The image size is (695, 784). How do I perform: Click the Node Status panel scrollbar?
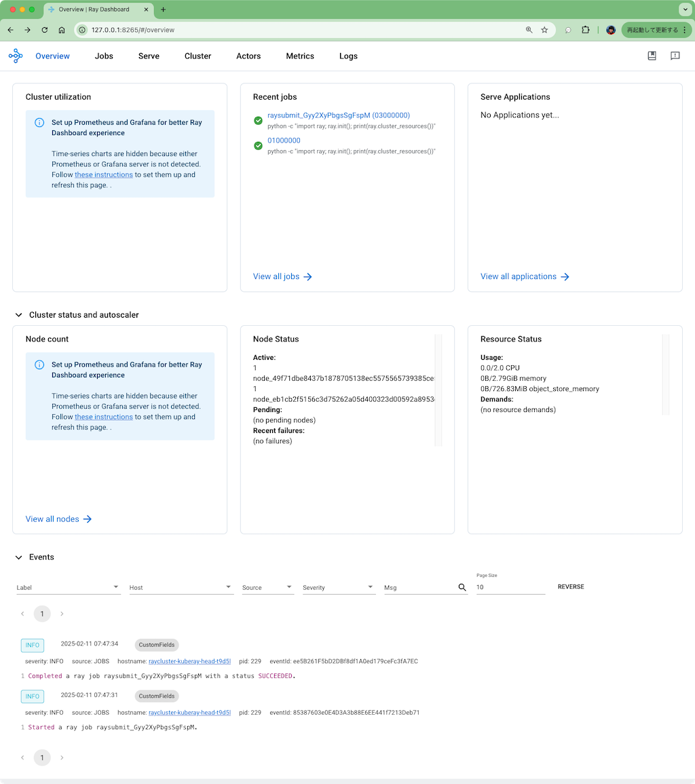tap(438, 390)
